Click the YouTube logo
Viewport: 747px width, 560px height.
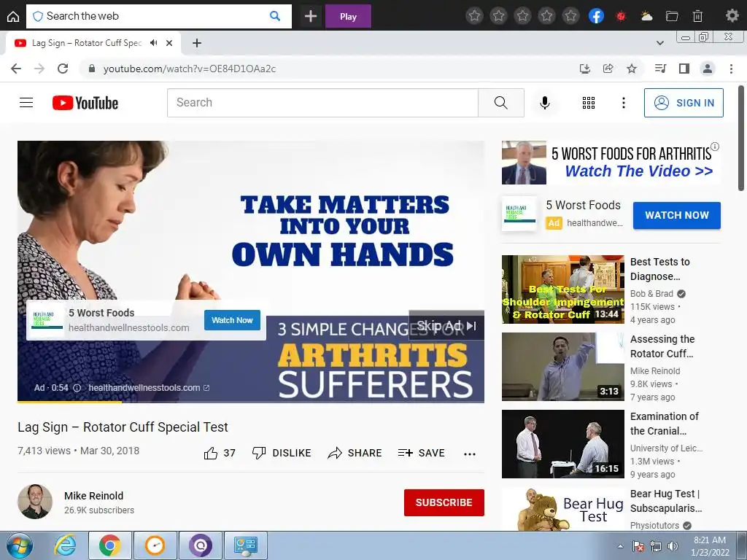point(85,103)
